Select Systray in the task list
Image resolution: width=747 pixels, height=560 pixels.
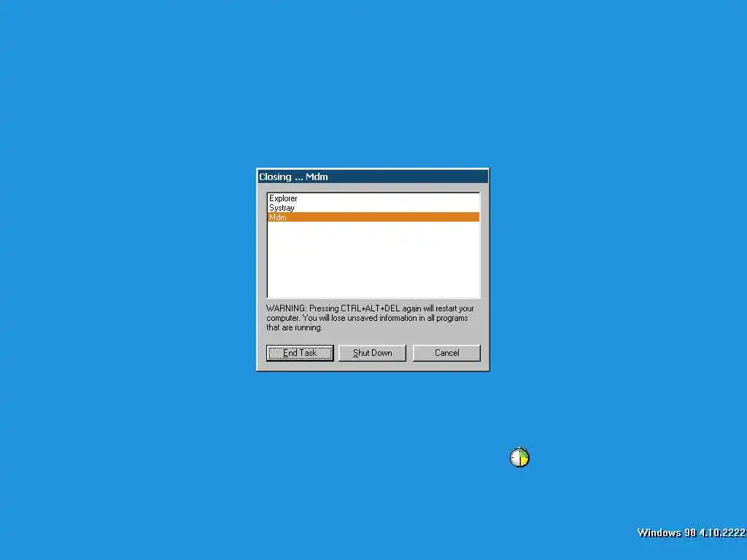click(x=373, y=208)
